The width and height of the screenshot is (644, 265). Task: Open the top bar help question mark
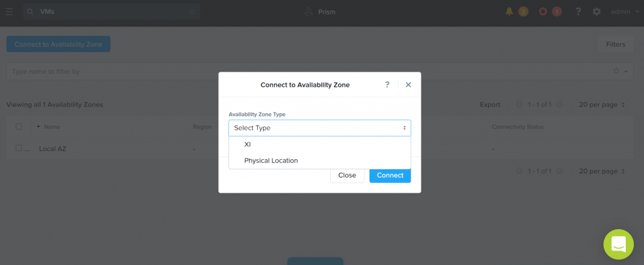pos(579,11)
